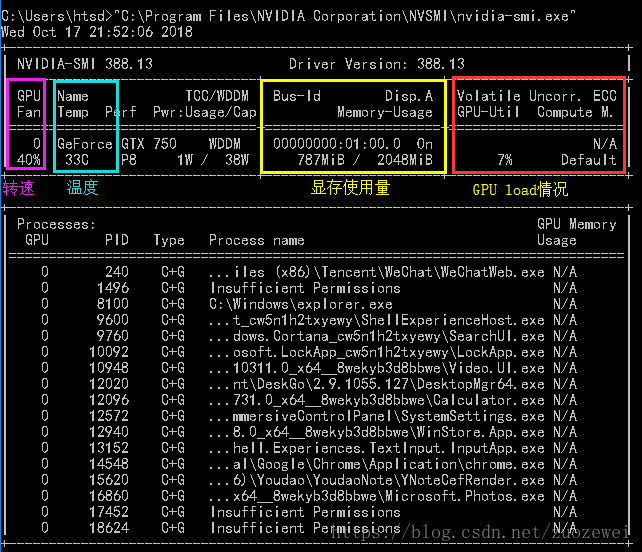Click the GTX 750 model name
The width and height of the screenshot is (642, 552).
click(149, 144)
